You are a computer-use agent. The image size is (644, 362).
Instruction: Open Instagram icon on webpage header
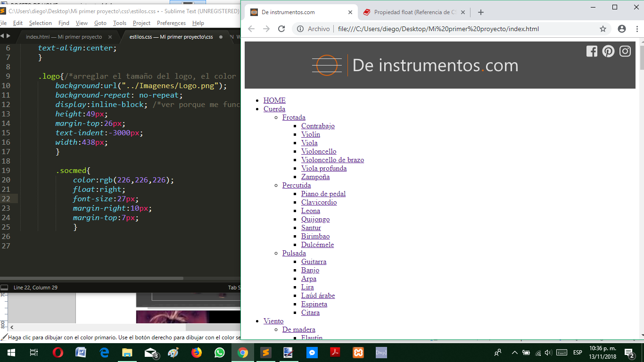(x=625, y=51)
